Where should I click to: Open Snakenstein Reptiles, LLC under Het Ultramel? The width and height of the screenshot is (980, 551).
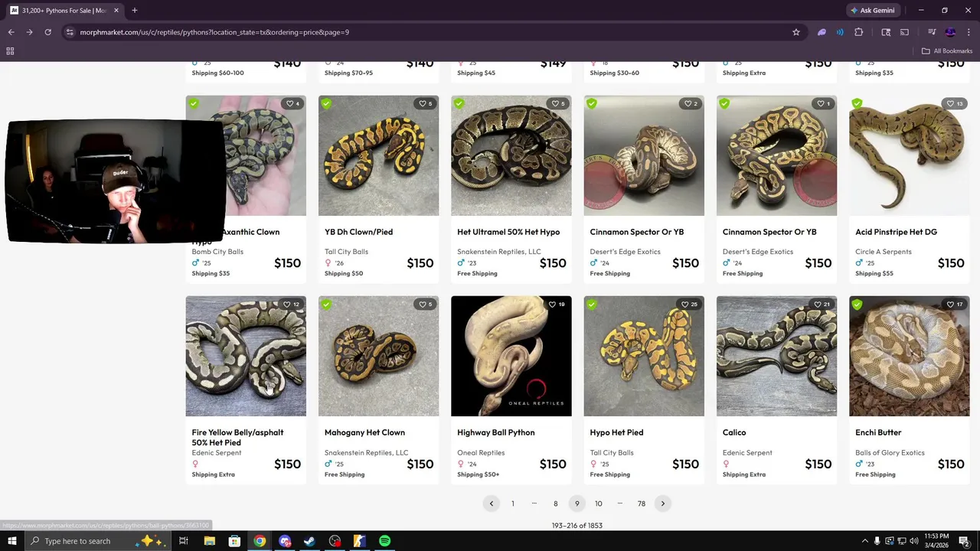(499, 252)
